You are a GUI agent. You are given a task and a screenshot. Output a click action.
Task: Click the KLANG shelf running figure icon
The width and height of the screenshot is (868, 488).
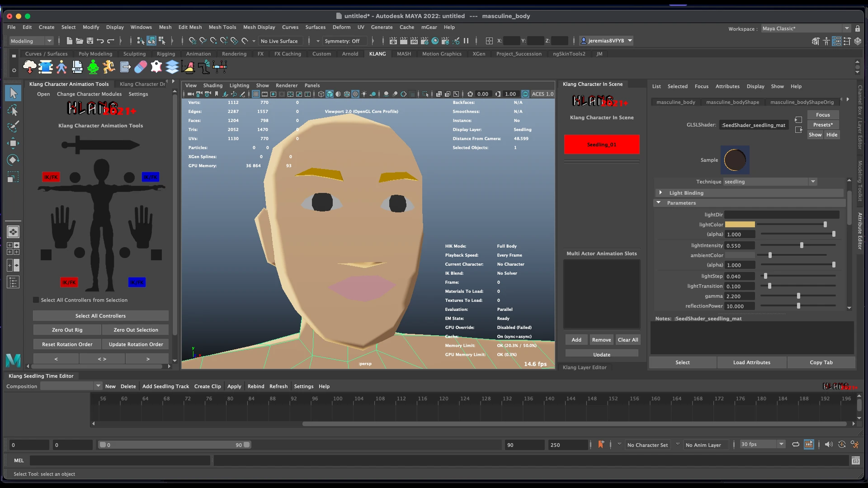click(108, 67)
